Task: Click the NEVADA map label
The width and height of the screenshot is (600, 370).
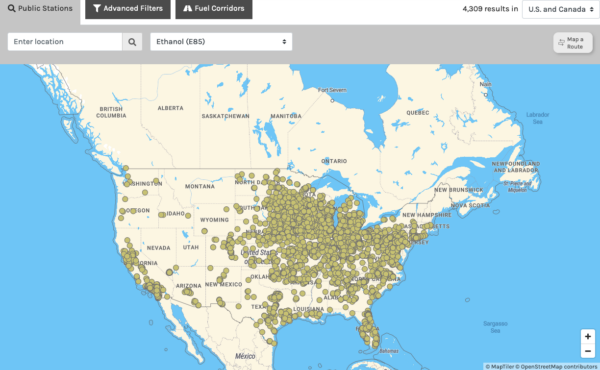Action: point(158,248)
